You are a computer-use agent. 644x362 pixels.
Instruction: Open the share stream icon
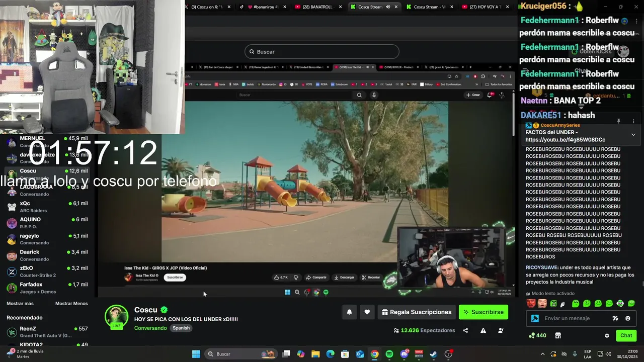465,331
